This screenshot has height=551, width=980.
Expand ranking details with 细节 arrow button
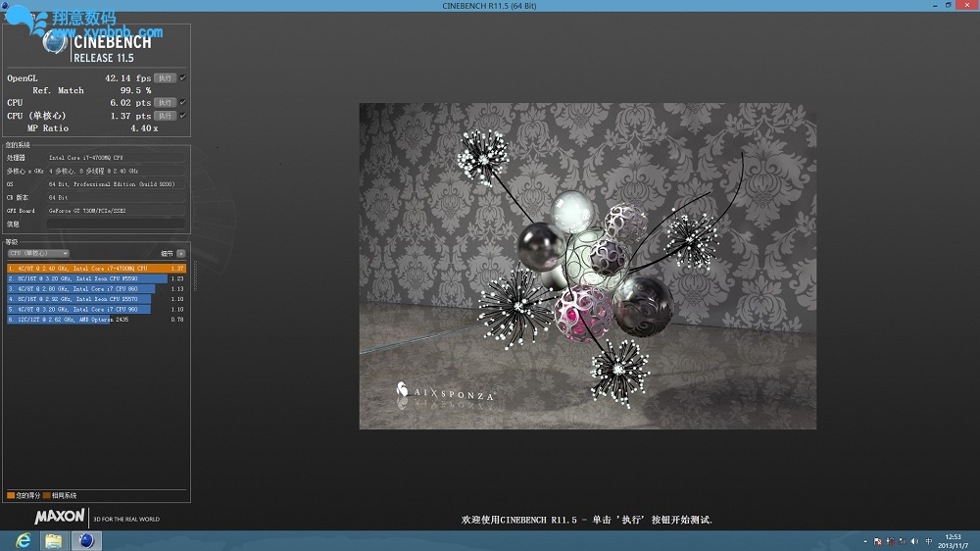(x=181, y=253)
